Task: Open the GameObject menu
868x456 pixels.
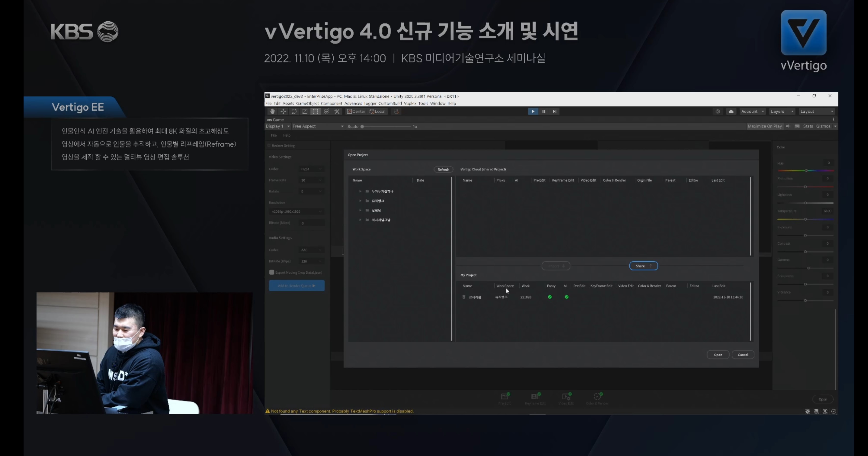Action: click(307, 103)
